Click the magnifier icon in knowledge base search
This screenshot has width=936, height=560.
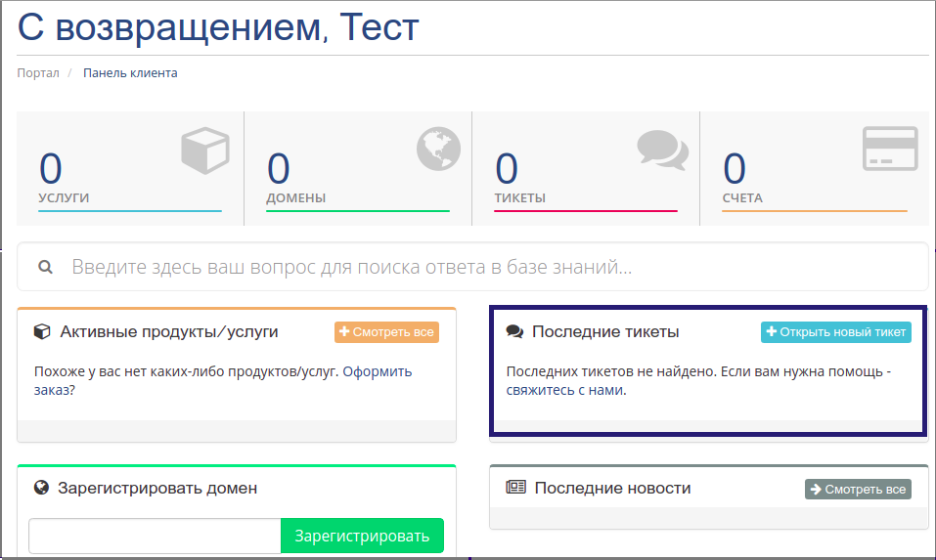[45, 267]
